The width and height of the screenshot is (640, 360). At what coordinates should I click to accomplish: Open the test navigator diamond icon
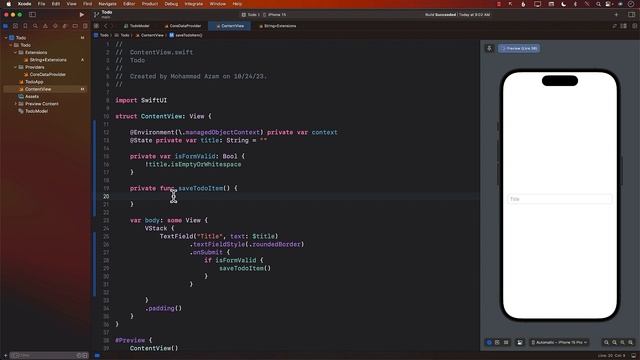(55, 26)
